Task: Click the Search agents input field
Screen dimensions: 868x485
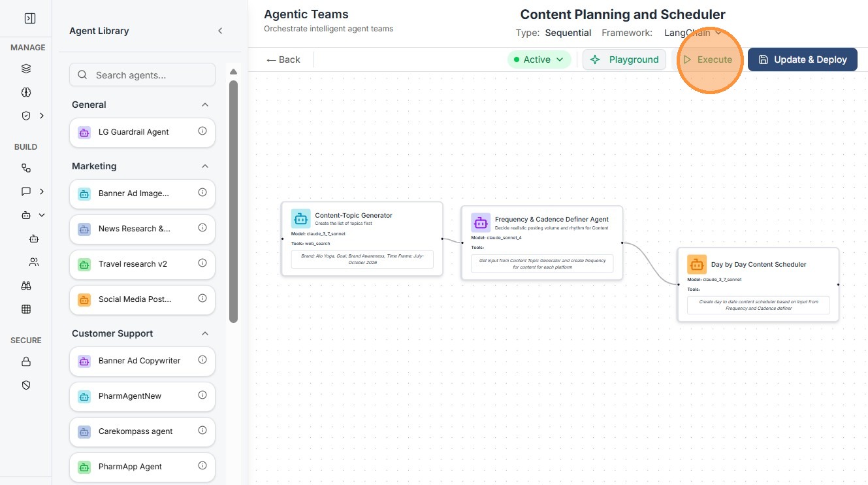Action: (x=150, y=75)
